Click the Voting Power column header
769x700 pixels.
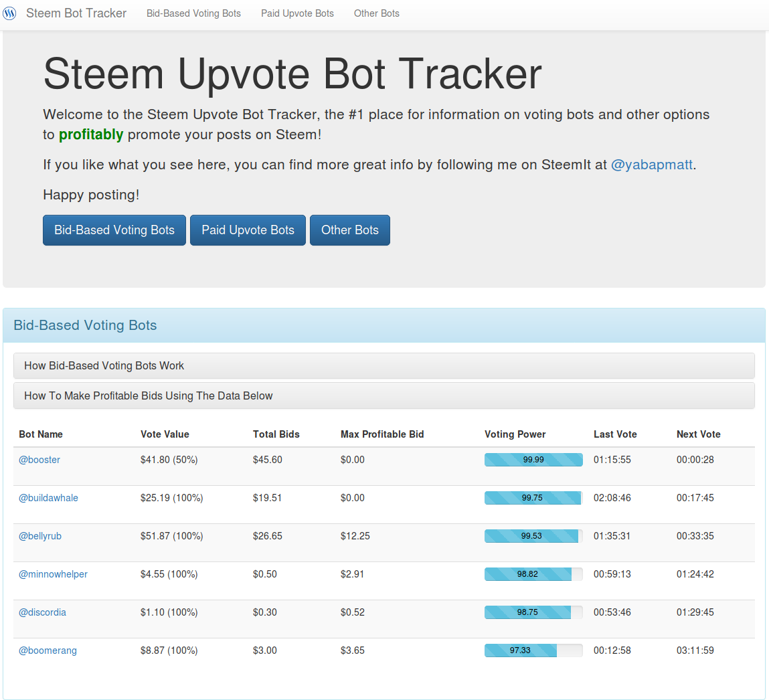515,434
